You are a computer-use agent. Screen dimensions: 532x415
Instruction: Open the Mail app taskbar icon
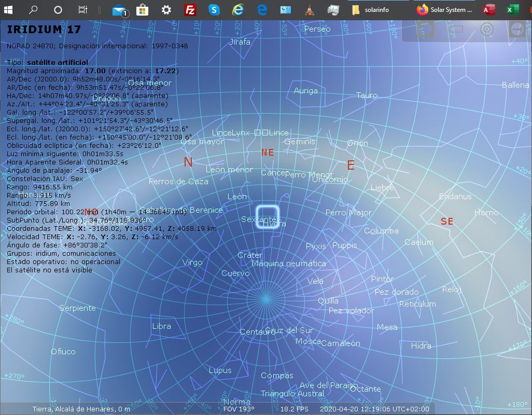click(x=119, y=10)
